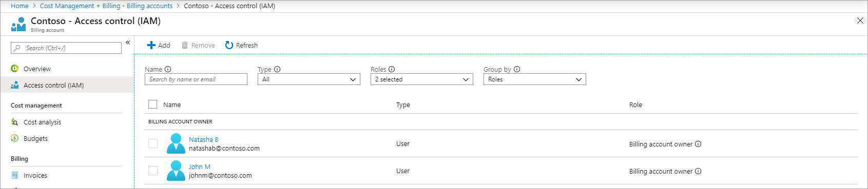This screenshot has width=868, height=189.
Task: Click Billing account owner text in John's row
Action: click(x=661, y=171)
